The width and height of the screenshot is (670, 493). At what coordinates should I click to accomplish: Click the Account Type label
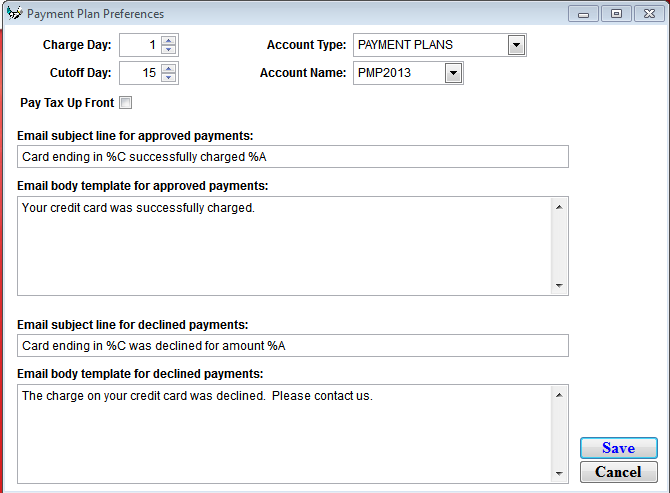coord(306,45)
